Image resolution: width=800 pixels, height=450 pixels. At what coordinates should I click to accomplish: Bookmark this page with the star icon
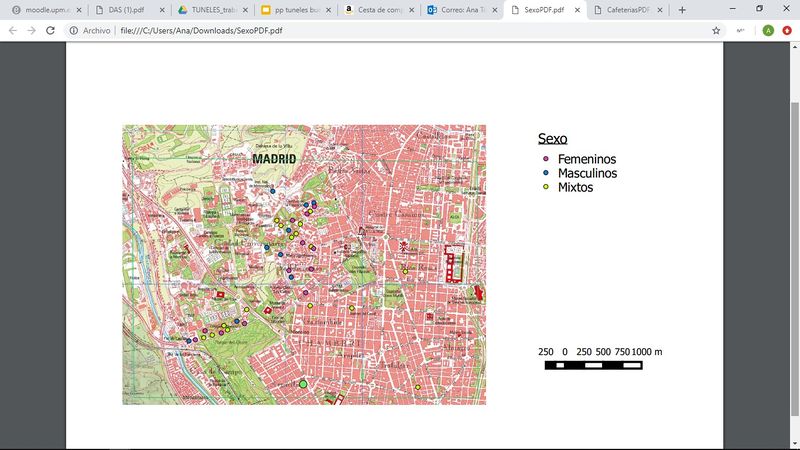point(716,31)
